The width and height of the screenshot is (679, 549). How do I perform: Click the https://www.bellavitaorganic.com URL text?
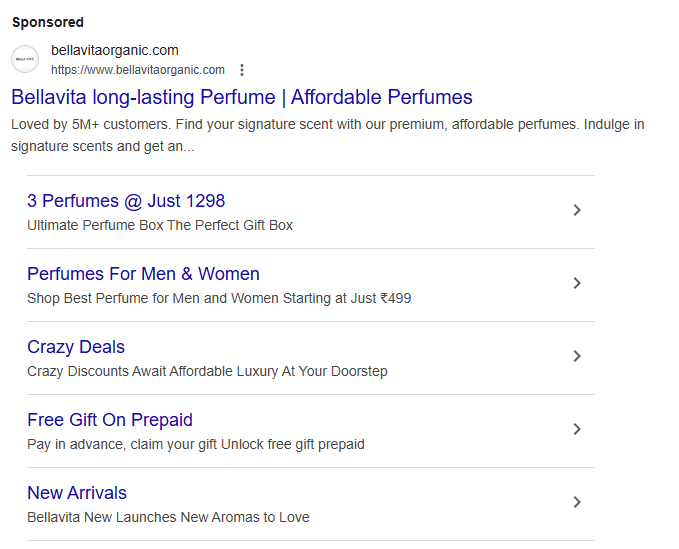[x=138, y=70]
